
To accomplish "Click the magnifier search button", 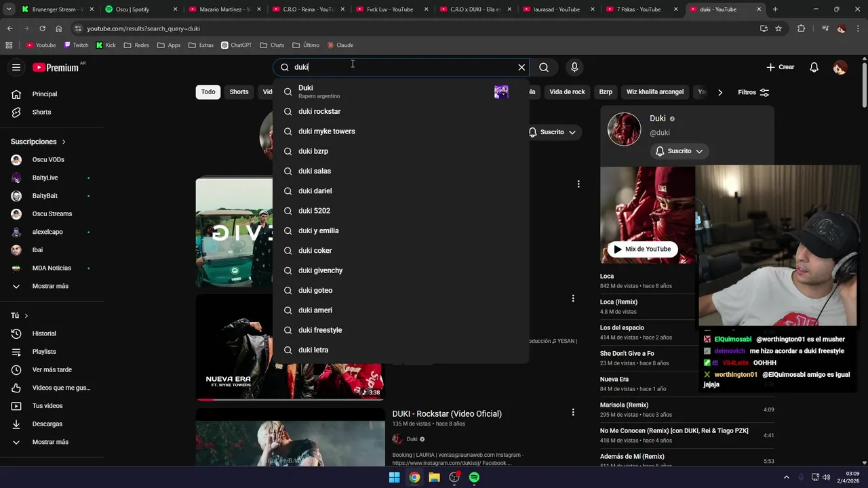I will point(544,67).
